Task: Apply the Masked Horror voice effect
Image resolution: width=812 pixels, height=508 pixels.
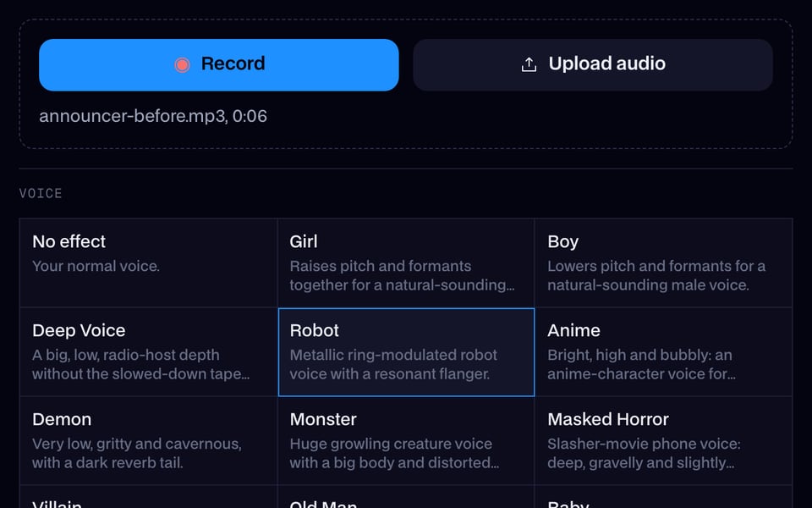Action: click(663, 440)
